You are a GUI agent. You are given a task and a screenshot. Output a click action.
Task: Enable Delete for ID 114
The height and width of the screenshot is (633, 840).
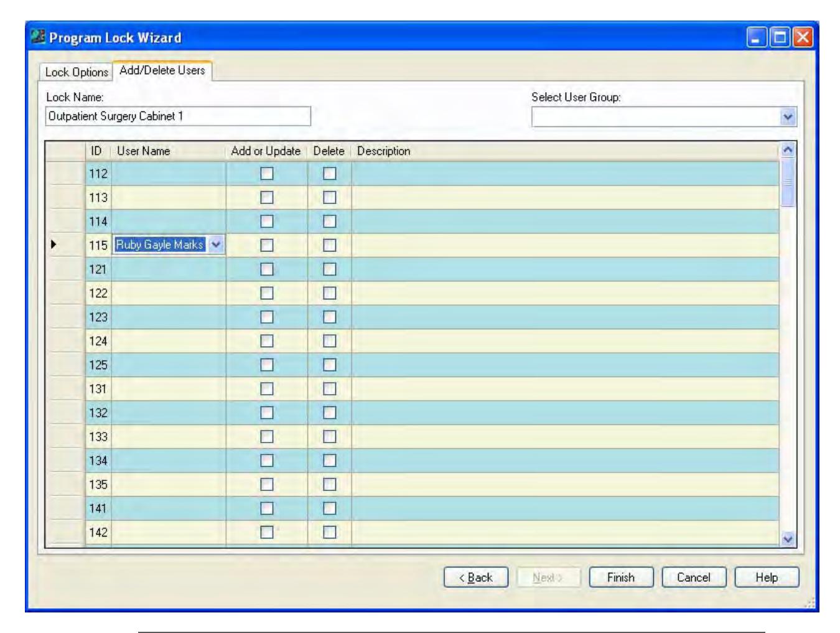click(330, 222)
